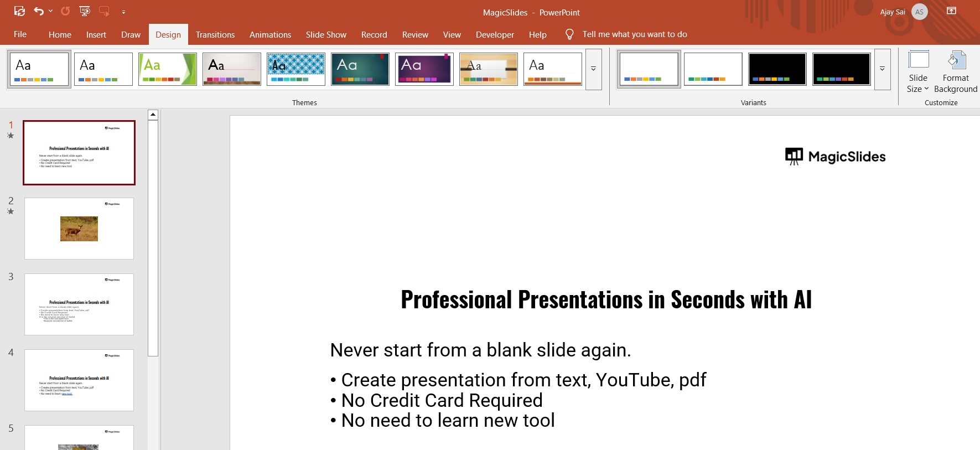Select the partially visible slide 5 thumbnail
The height and width of the screenshot is (450, 980).
point(79,437)
